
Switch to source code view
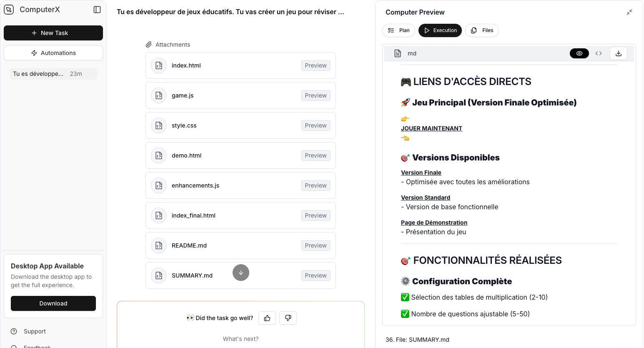[x=599, y=53]
